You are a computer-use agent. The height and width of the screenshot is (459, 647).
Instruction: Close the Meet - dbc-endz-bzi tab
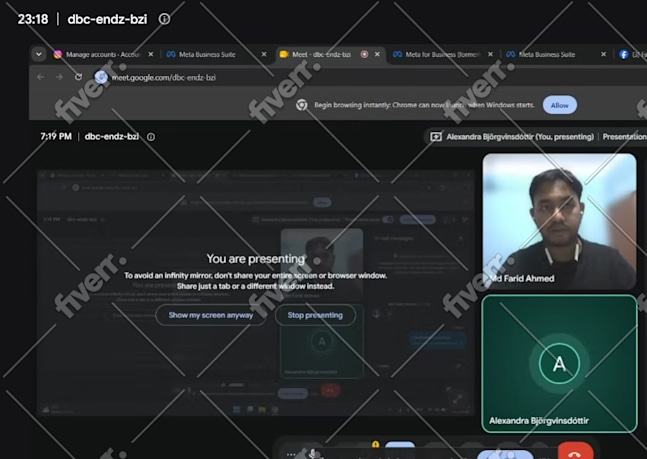pyautogui.click(x=377, y=54)
